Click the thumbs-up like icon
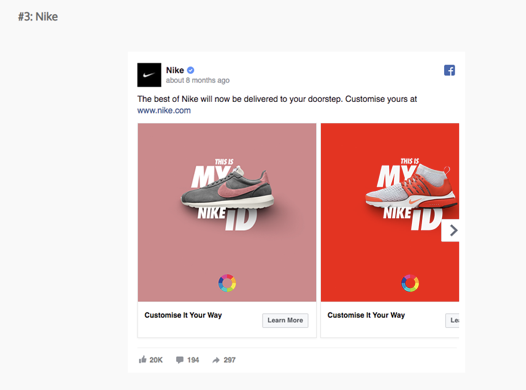 click(143, 359)
